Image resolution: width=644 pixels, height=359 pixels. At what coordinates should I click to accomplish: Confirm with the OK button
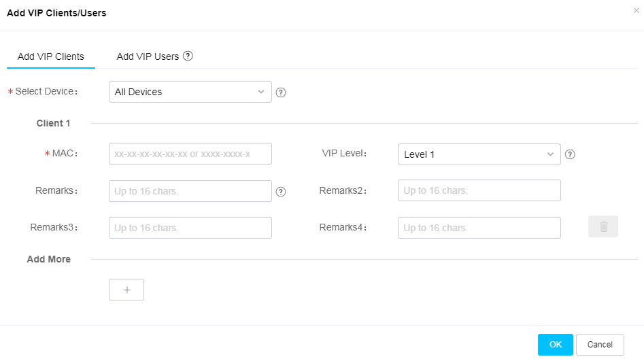[x=556, y=345]
